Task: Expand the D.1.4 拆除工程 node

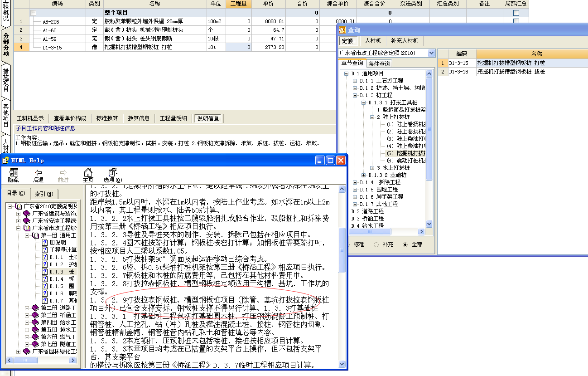Action: (355, 182)
